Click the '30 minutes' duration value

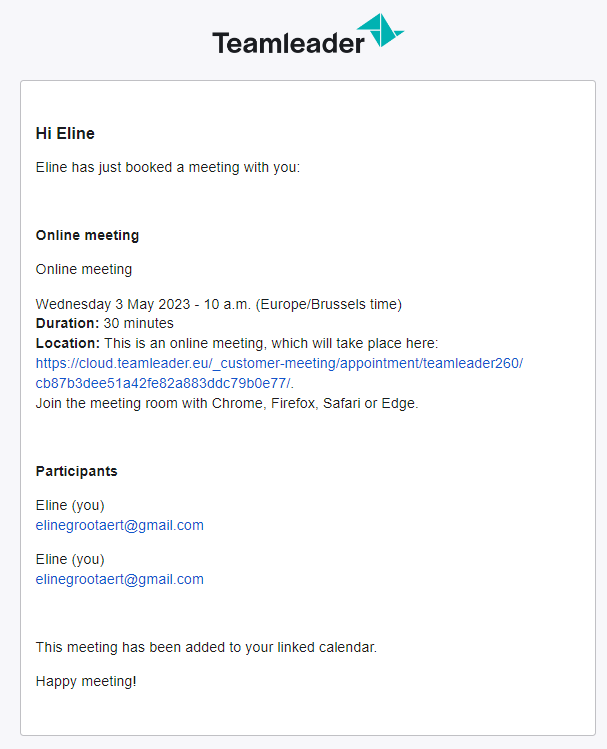[x=138, y=323]
